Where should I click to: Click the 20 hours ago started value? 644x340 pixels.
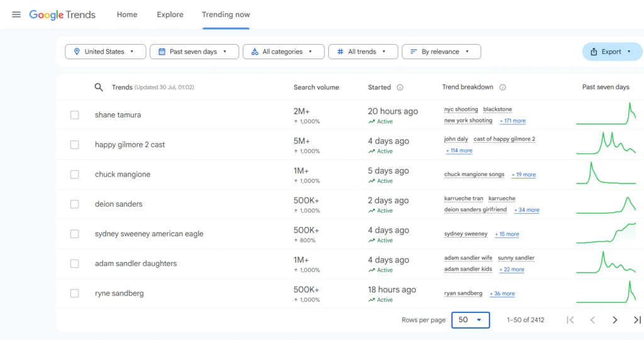[392, 111]
